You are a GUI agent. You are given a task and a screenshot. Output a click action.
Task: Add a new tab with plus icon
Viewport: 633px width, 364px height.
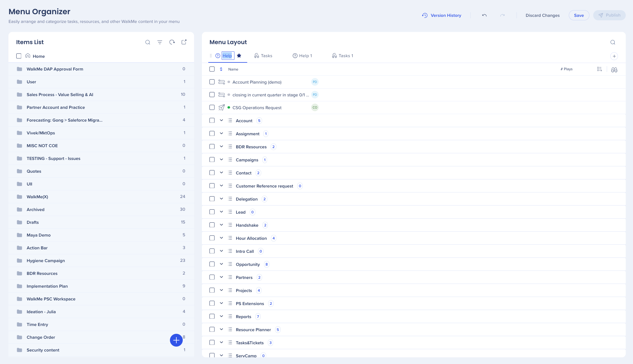(x=614, y=56)
